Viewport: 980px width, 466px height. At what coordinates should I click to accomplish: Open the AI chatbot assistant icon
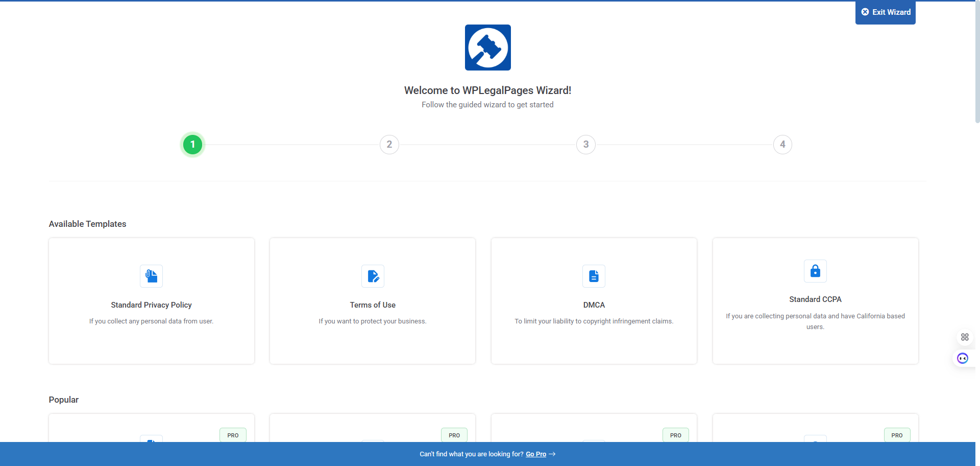tap(963, 358)
